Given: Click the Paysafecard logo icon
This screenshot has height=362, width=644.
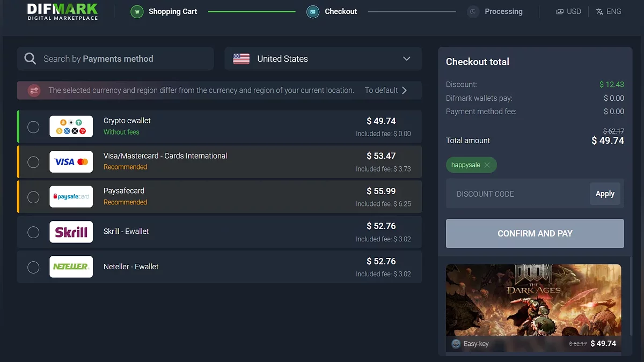Looking at the screenshot, I should click(x=71, y=197).
